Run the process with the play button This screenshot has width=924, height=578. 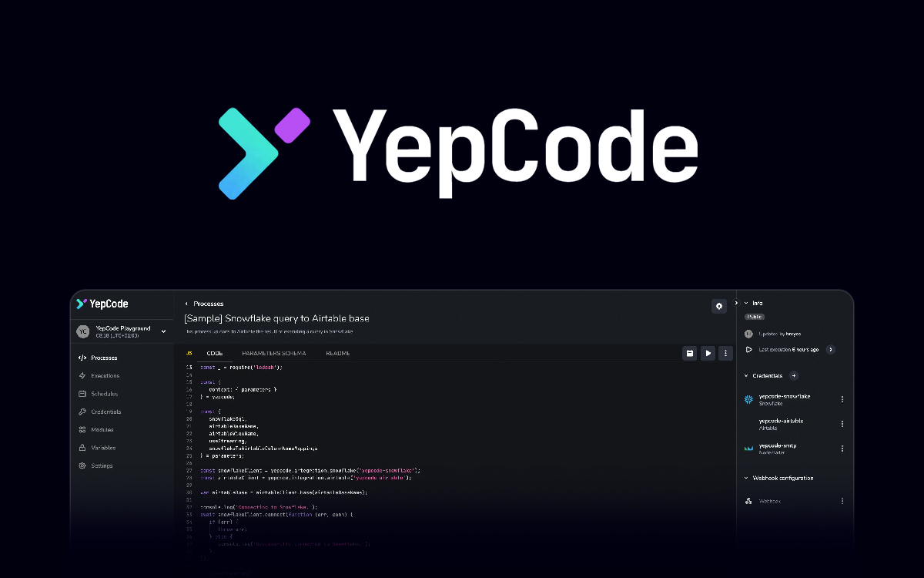point(708,353)
